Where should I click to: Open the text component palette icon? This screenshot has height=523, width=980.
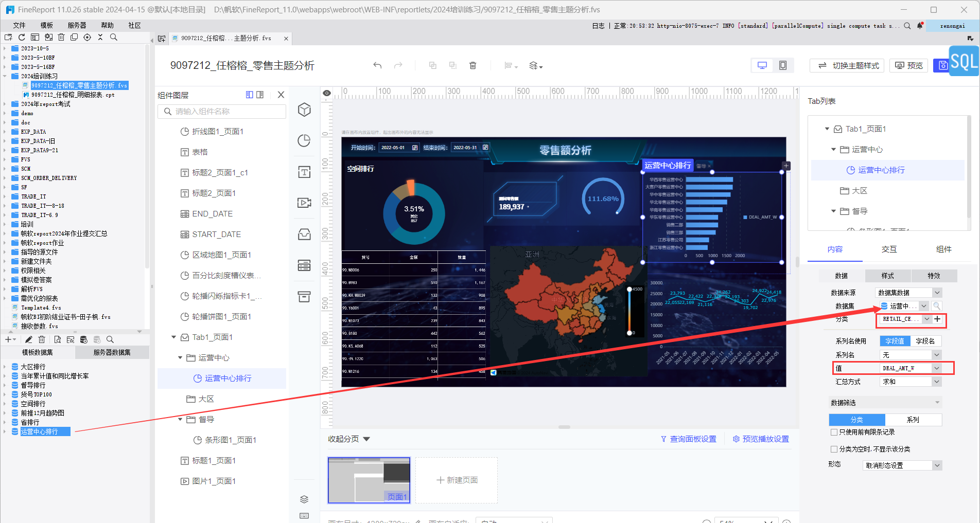tap(304, 172)
